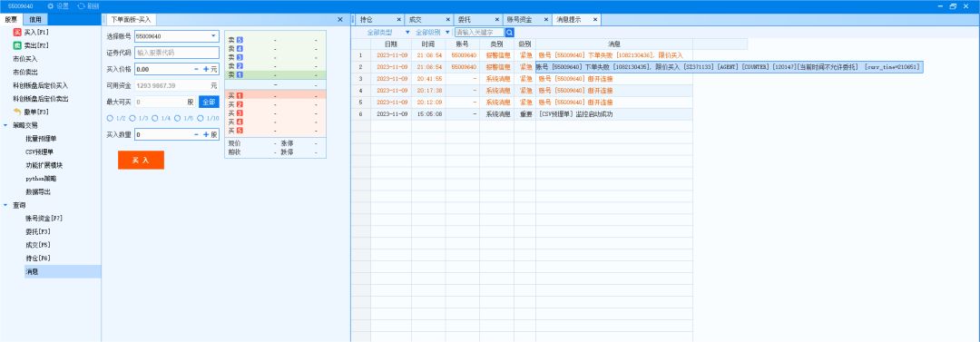The height and width of the screenshot is (342, 980).
Task: Select the 20:41:55 断开连接 message row
Action: [x=521, y=79]
